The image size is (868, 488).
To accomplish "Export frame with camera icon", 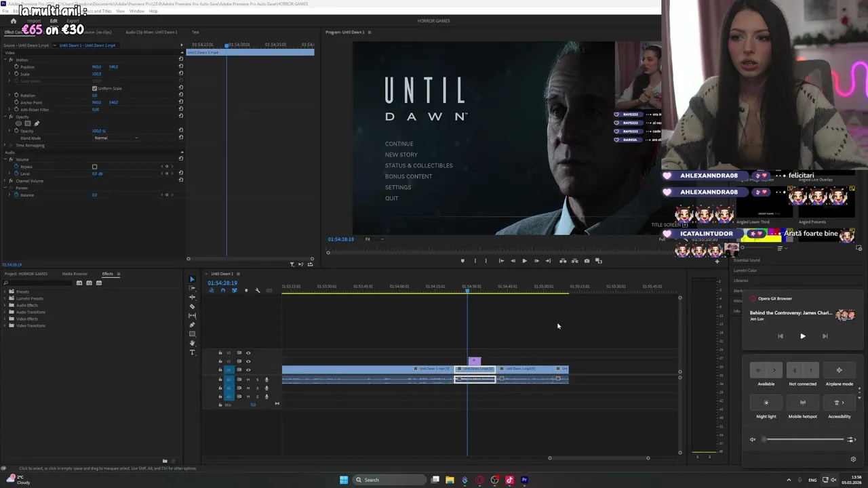I will 587,261.
